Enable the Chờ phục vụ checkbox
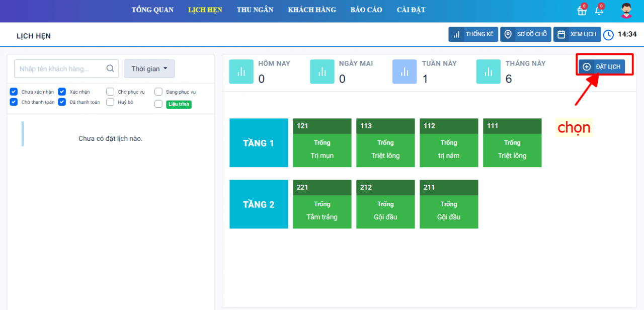644x310 pixels. pyautogui.click(x=110, y=92)
